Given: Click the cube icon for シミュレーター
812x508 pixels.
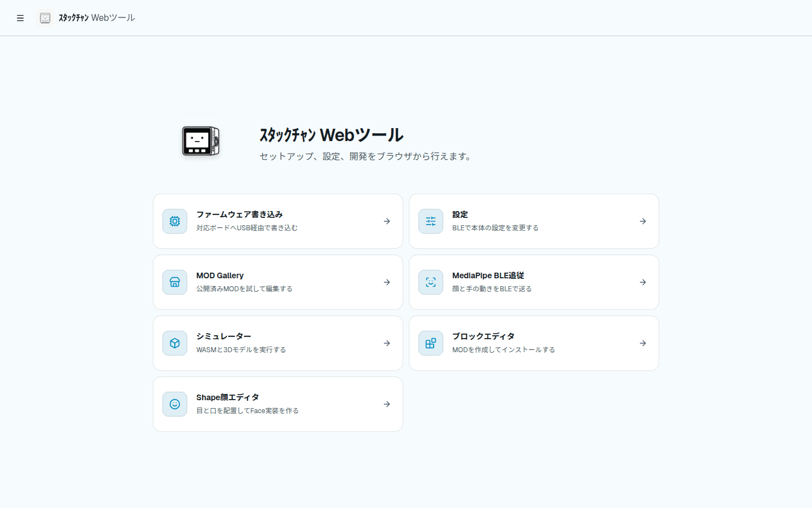Looking at the screenshot, I should coord(175,343).
